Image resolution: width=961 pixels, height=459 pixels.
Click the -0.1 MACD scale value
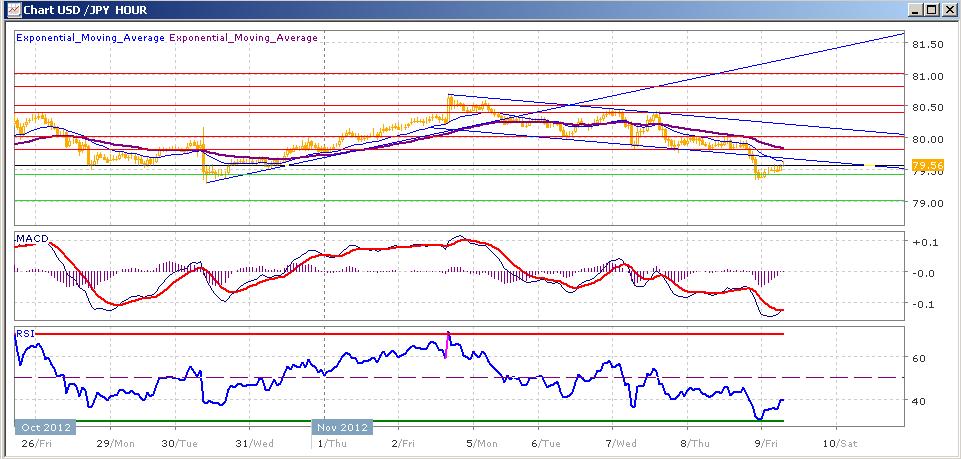tap(924, 305)
